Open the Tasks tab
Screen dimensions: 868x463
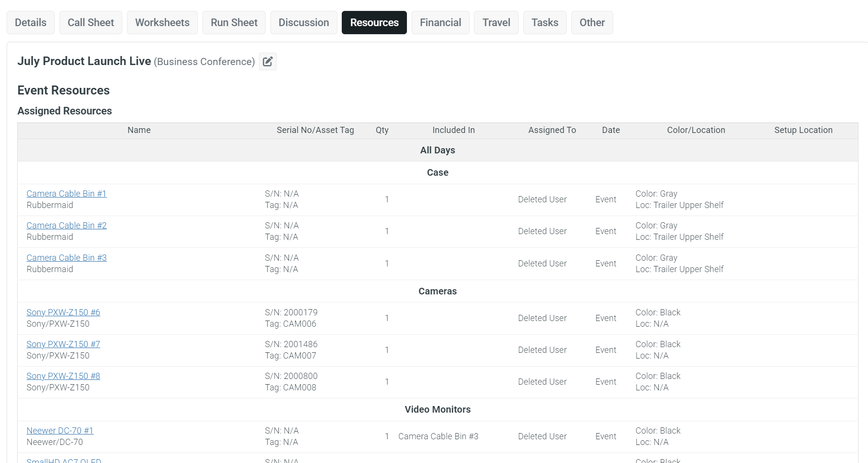(x=545, y=23)
